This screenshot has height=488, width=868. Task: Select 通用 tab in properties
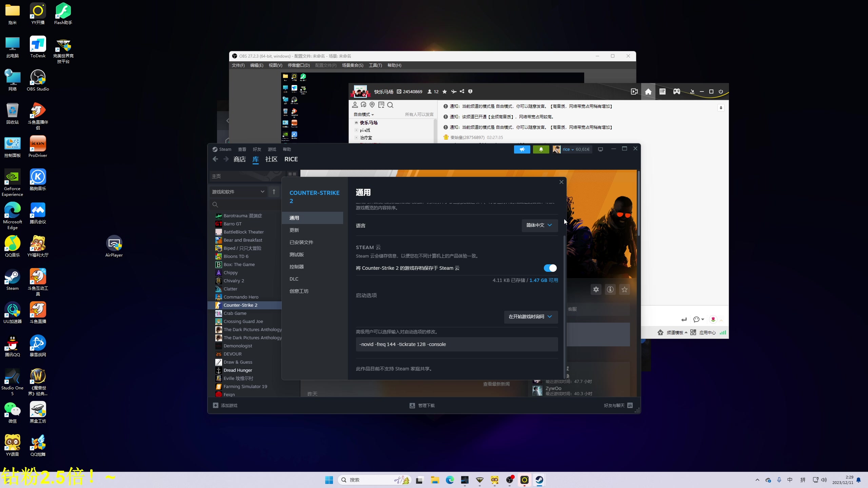point(312,218)
